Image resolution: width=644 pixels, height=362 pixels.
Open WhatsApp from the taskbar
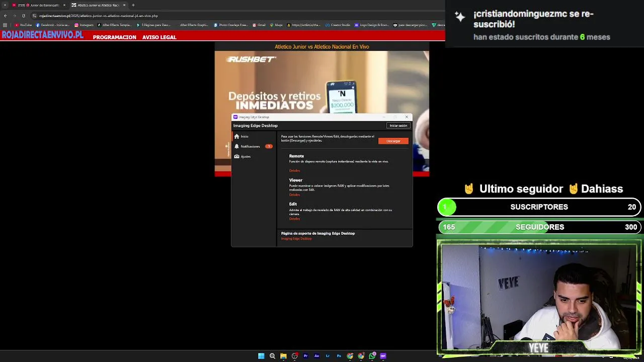coord(372,356)
